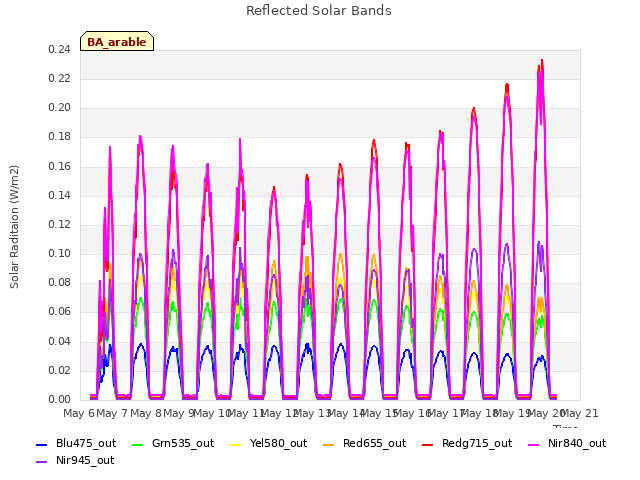Click the 0.06 y-axis label

coord(59,312)
